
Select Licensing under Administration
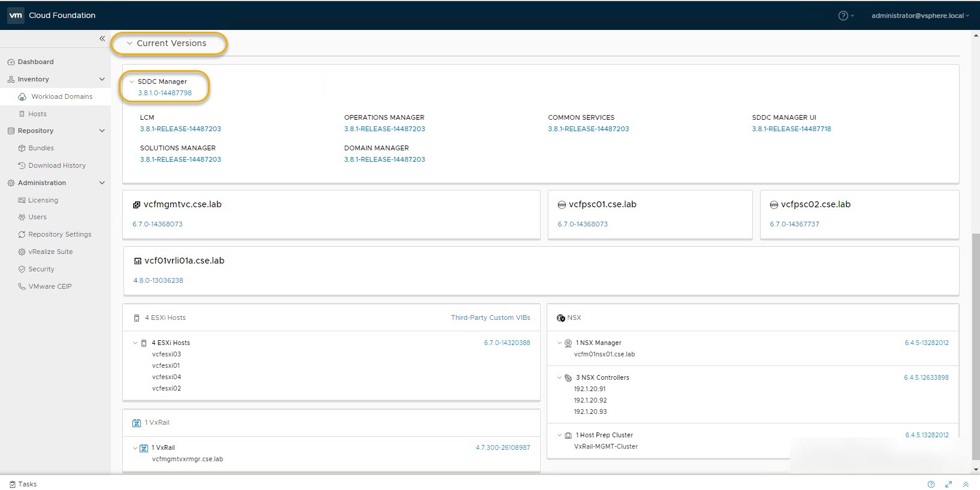point(43,200)
